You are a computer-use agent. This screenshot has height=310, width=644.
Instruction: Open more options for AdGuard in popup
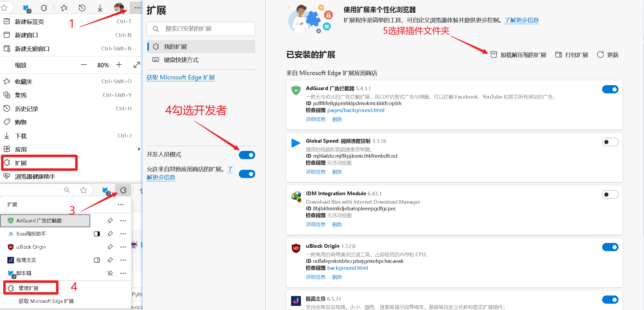[x=123, y=220]
